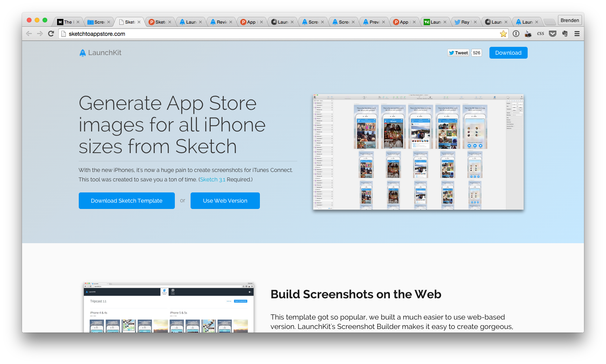Open the 526 tweet count bubble
Viewport: 606px width, 364px height.
click(476, 53)
